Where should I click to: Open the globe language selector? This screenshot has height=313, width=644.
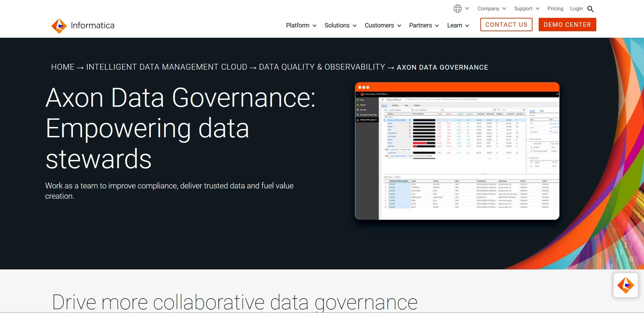(457, 9)
